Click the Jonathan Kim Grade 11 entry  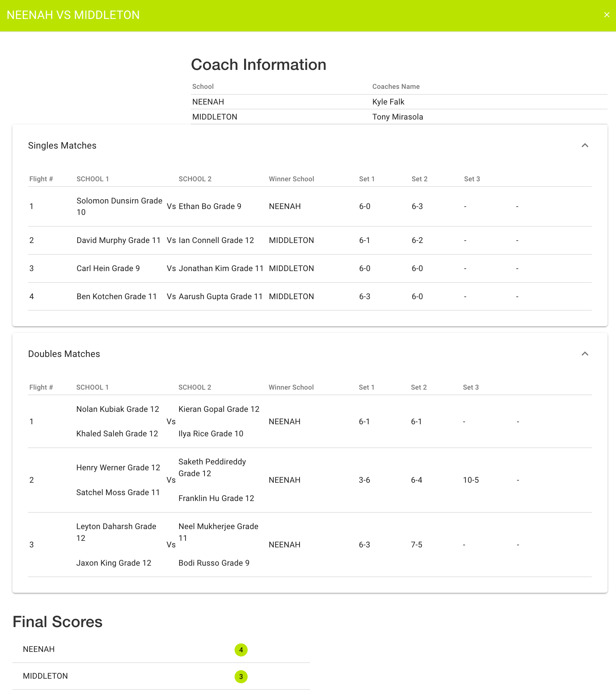[221, 268]
